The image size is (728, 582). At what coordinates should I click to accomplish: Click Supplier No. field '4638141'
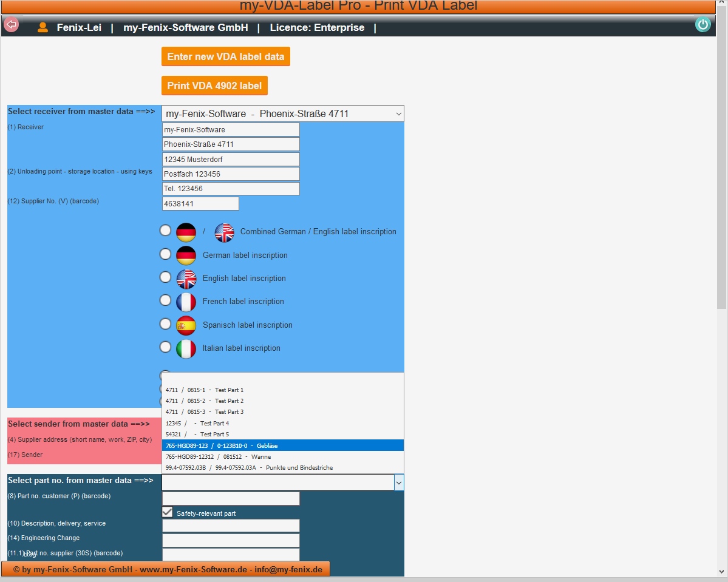(200, 204)
